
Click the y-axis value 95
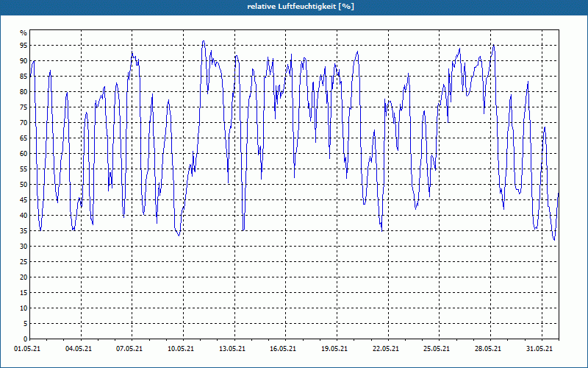click(24, 46)
